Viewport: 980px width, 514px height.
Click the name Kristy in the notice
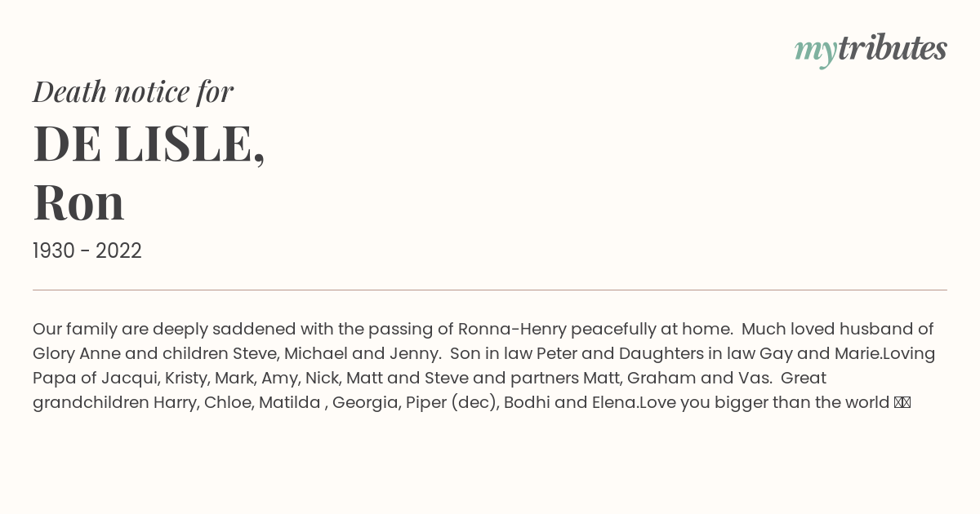186,379
